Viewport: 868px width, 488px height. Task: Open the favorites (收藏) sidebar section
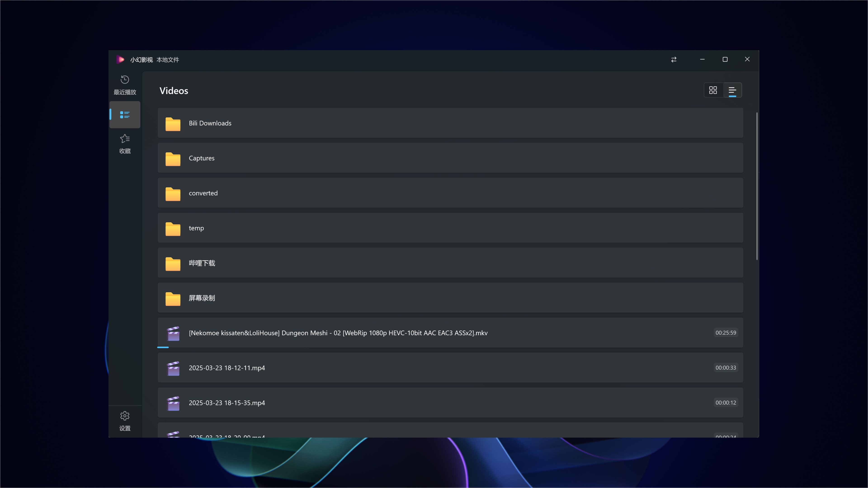125,144
